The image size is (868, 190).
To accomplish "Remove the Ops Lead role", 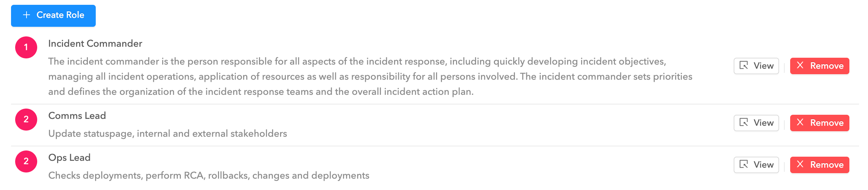I will [x=820, y=165].
